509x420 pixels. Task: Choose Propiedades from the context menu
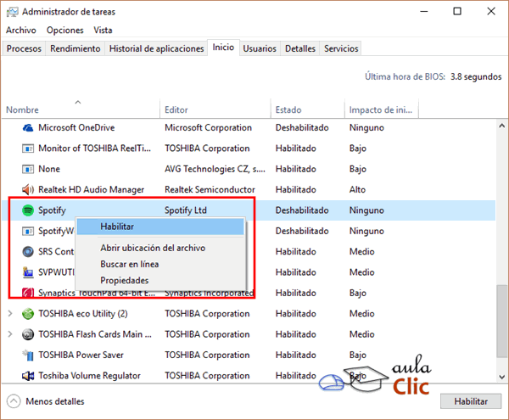pyautogui.click(x=124, y=280)
